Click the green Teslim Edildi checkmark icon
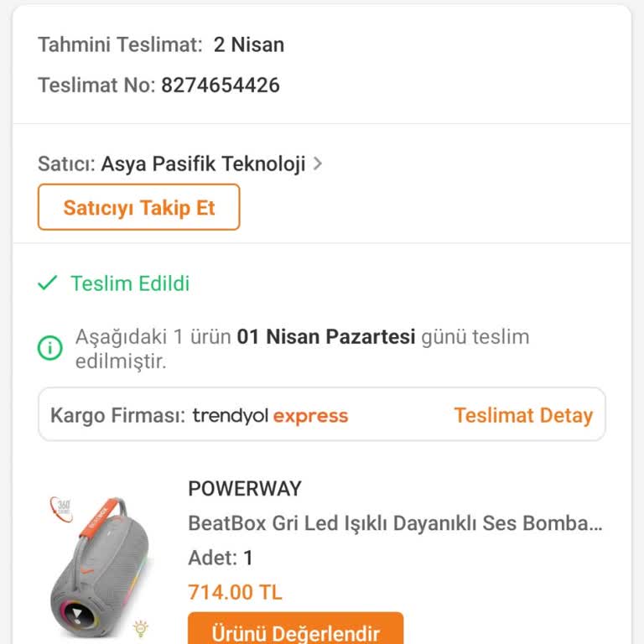 click(48, 283)
